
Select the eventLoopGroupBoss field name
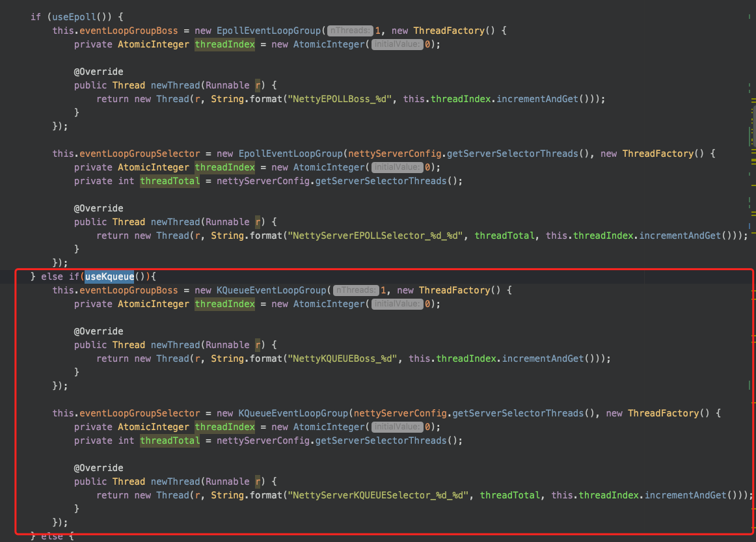[129, 30]
